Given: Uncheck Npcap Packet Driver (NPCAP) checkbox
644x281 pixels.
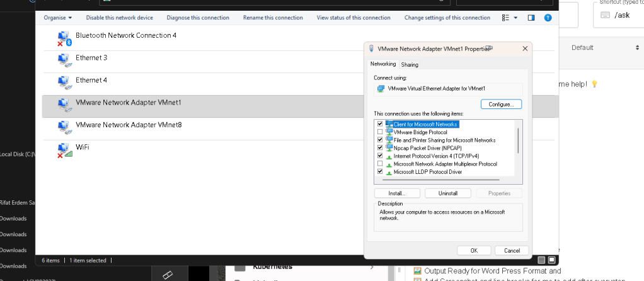Looking at the screenshot, I should (380, 148).
